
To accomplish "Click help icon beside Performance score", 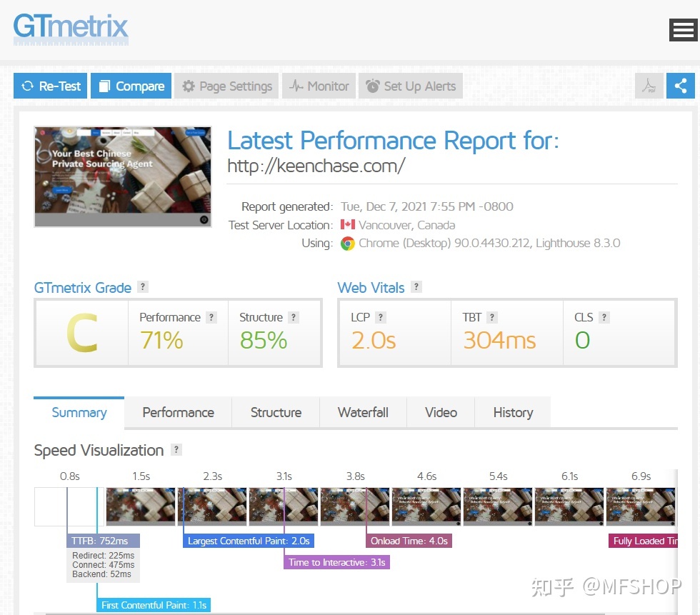I will click(211, 318).
